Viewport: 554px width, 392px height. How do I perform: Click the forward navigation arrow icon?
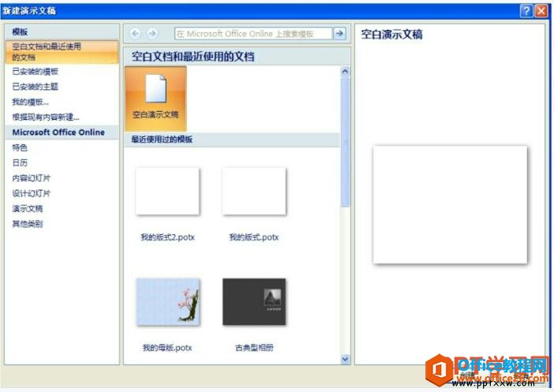point(152,34)
